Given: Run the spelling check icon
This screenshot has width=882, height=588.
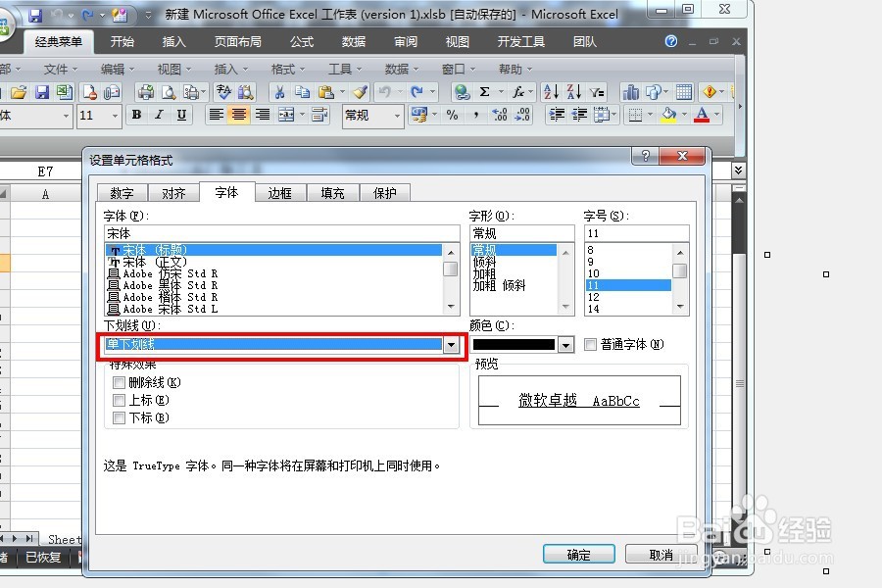Looking at the screenshot, I should (223, 92).
